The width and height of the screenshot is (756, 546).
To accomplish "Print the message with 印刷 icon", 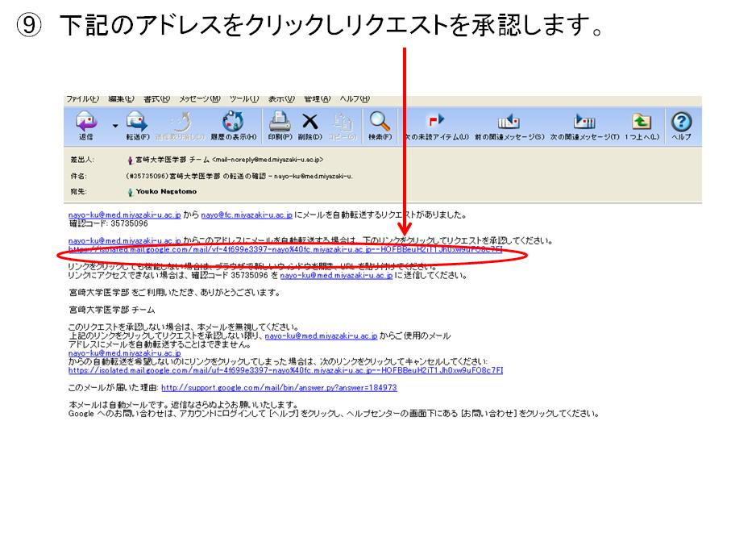I will (279, 121).
